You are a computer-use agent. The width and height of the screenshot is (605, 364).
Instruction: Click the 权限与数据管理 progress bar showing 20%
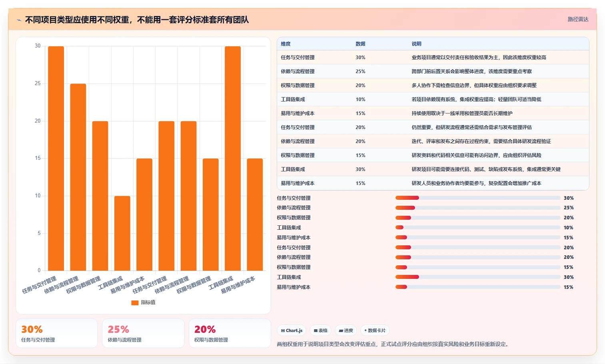(x=478, y=218)
